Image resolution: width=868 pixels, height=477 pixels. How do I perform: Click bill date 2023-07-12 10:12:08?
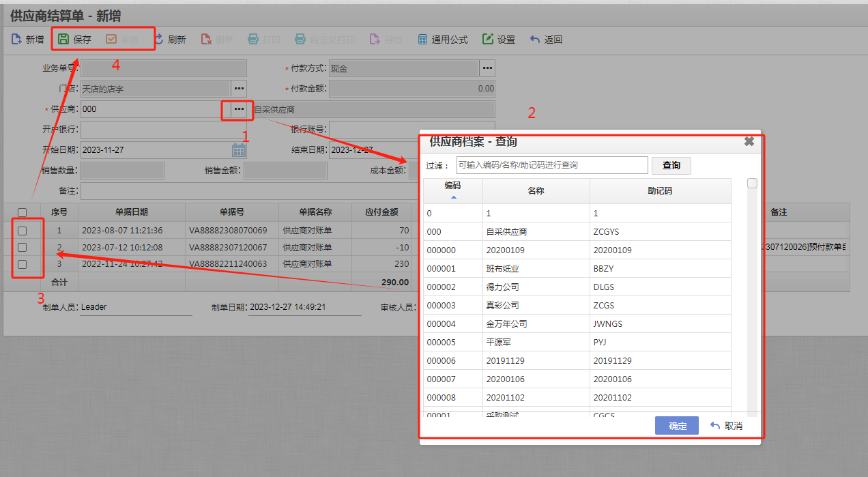[x=122, y=247]
